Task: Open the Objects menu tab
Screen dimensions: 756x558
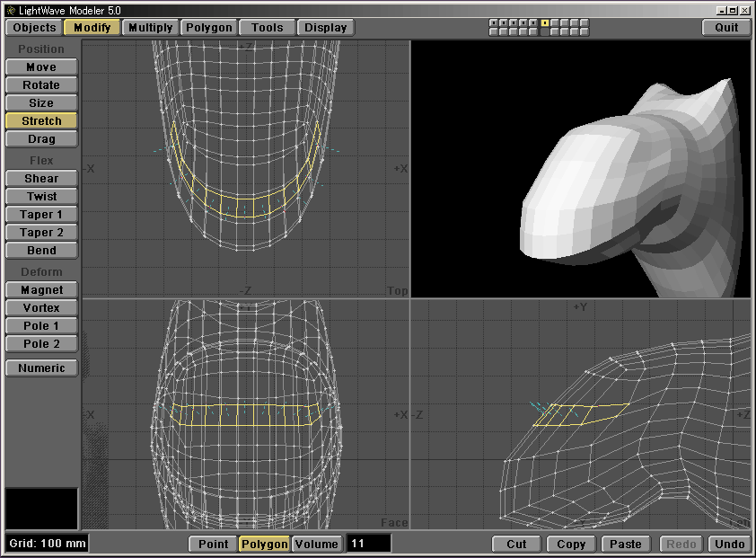Action: (34, 27)
